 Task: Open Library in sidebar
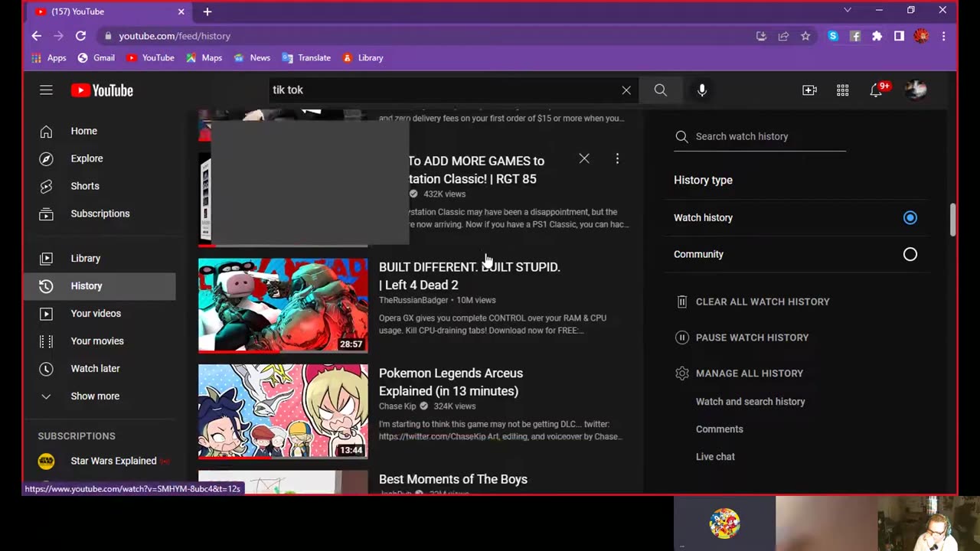coord(100,259)
